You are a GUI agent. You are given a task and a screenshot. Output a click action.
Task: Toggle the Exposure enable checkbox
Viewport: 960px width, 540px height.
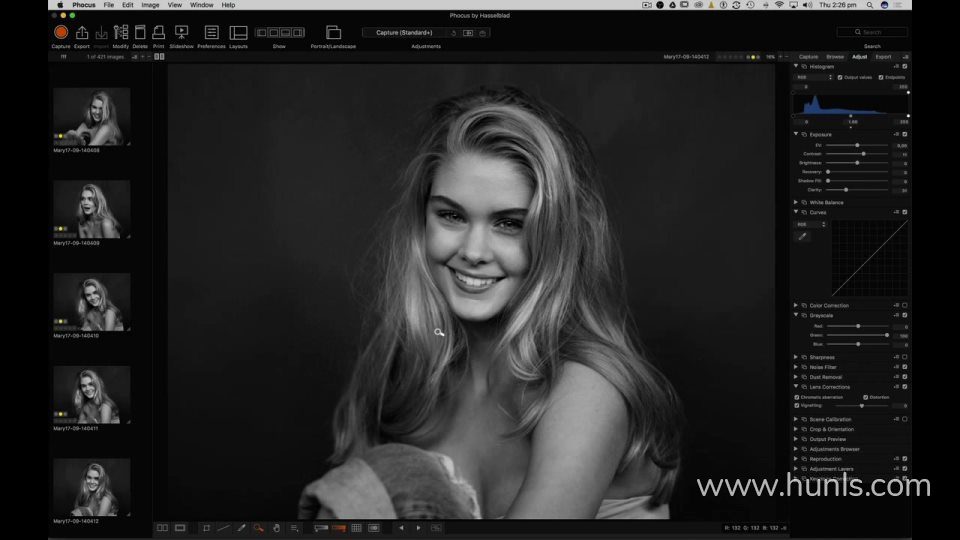(x=904, y=135)
